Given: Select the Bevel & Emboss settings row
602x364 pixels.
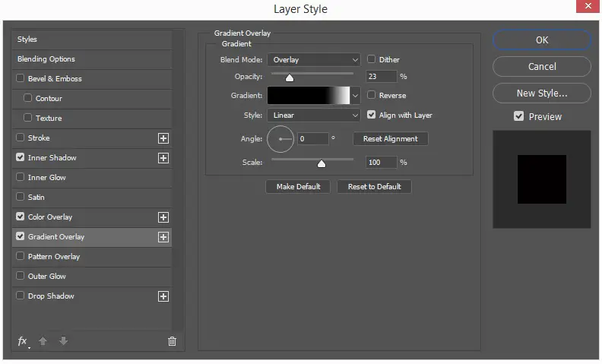Looking at the screenshot, I should point(92,79).
